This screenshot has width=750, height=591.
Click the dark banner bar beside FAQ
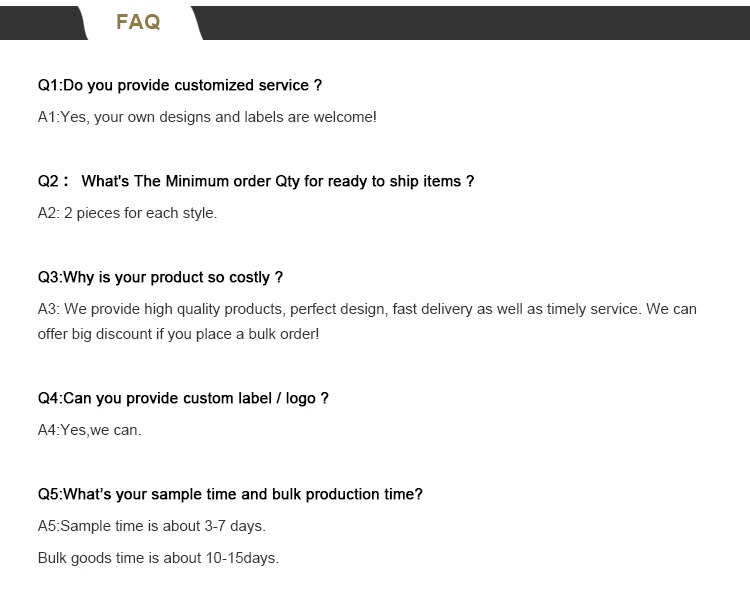[x=474, y=22]
